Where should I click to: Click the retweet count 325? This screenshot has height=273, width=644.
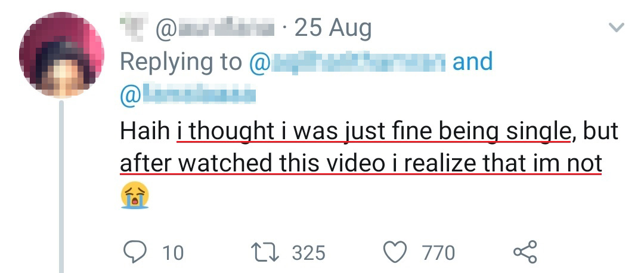click(309, 253)
